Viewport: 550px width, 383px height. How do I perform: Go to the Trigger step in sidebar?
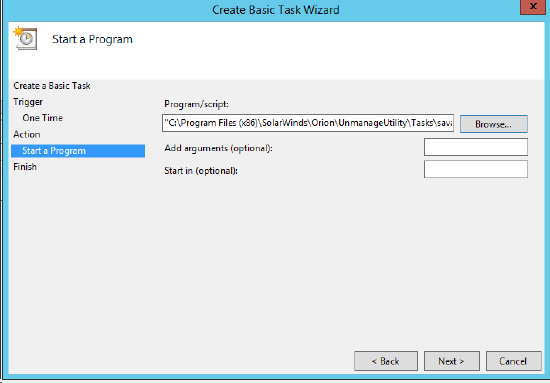click(28, 102)
